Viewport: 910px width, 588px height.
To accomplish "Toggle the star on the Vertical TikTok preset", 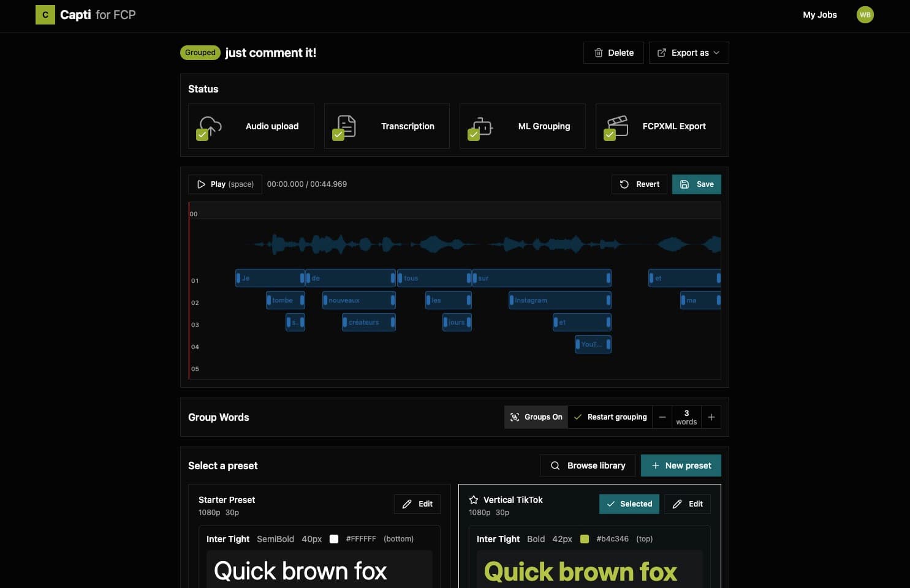I will [474, 500].
